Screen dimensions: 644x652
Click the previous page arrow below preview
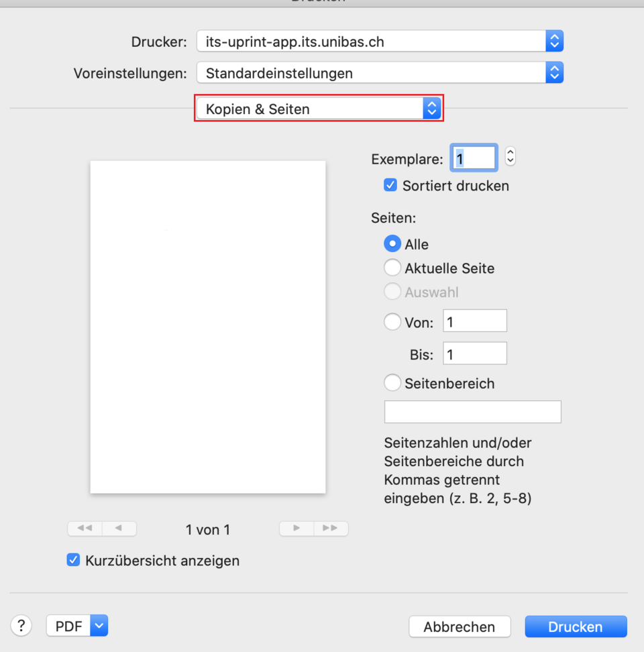[x=119, y=529]
